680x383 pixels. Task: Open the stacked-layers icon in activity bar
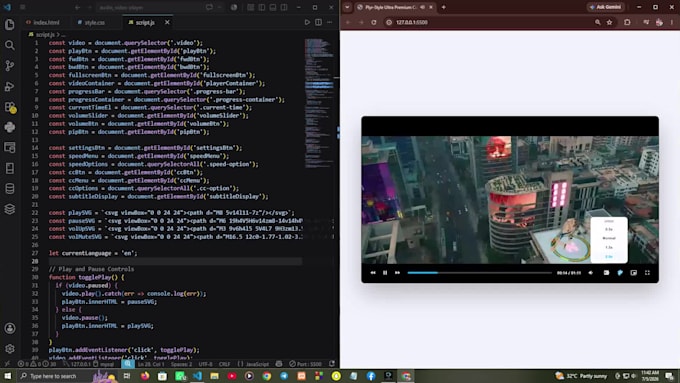click(x=10, y=209)
